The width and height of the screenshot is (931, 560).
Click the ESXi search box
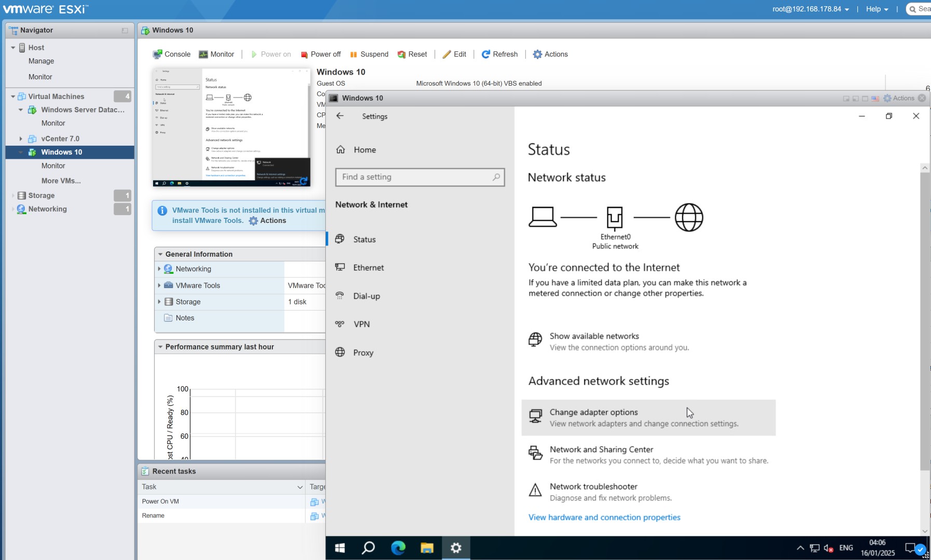(919, 9)
